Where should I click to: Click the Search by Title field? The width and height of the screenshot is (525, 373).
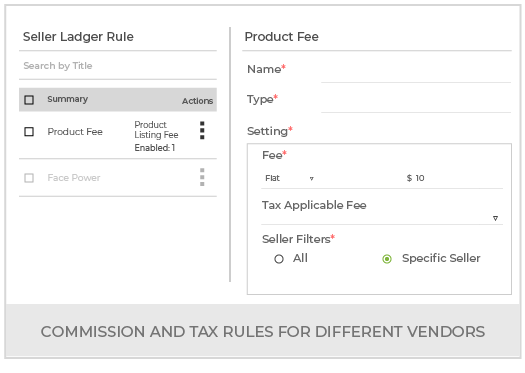tap(118, 66)
